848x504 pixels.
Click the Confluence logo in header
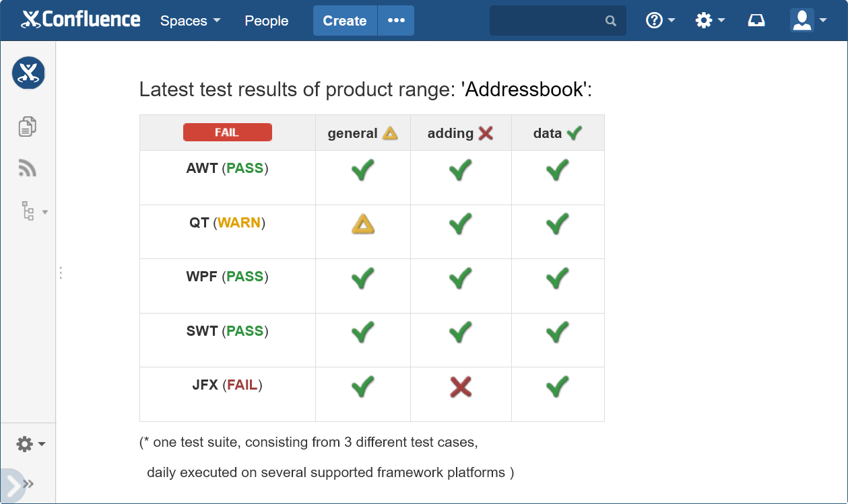coord(81,20)
